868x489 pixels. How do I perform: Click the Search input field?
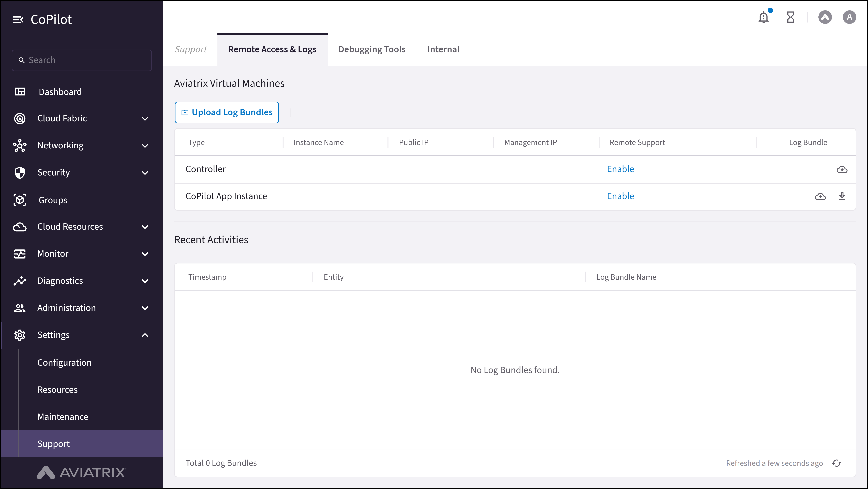82,60
